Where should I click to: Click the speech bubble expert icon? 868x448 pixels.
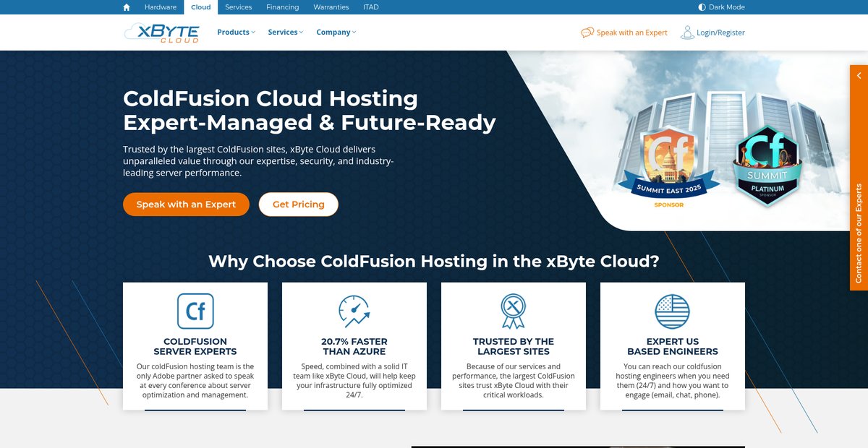pyautogui.click(x=587, y=33)
